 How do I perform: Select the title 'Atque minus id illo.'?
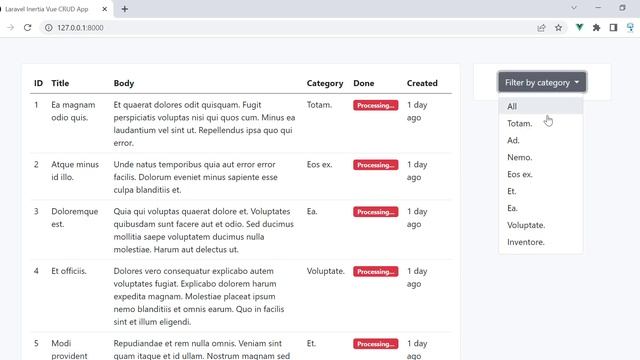[75, 171]
